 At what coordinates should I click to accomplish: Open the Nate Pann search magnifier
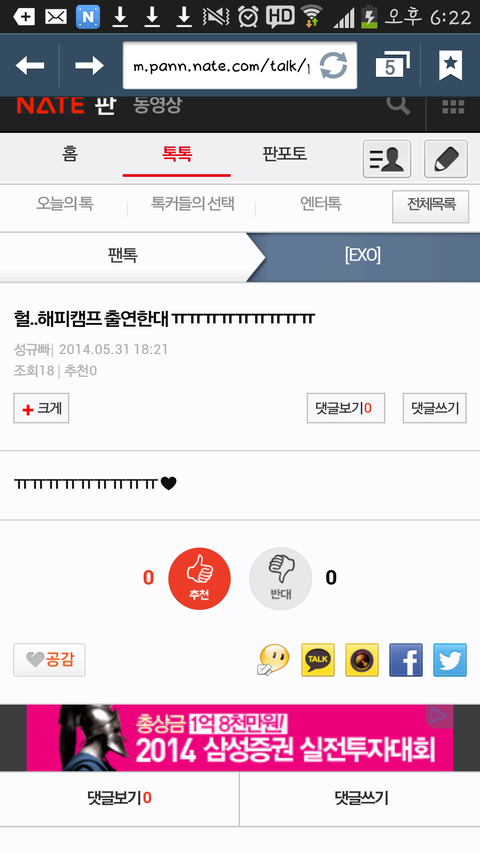pyautogui.click(x=398, y=105)
